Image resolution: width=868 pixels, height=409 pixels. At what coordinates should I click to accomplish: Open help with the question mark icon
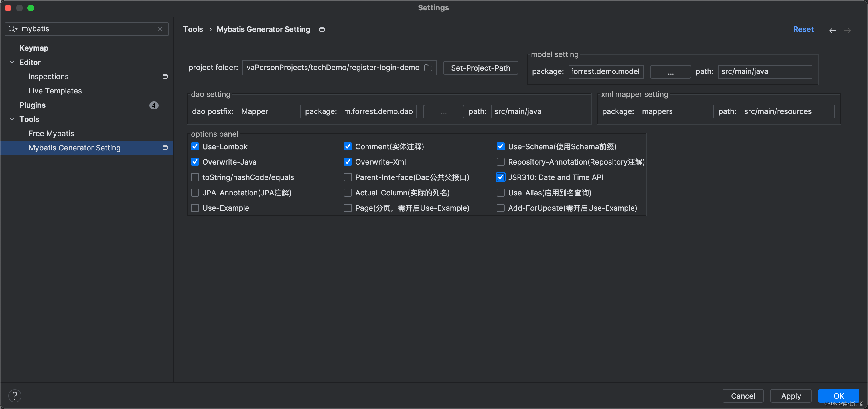[15, 396]
